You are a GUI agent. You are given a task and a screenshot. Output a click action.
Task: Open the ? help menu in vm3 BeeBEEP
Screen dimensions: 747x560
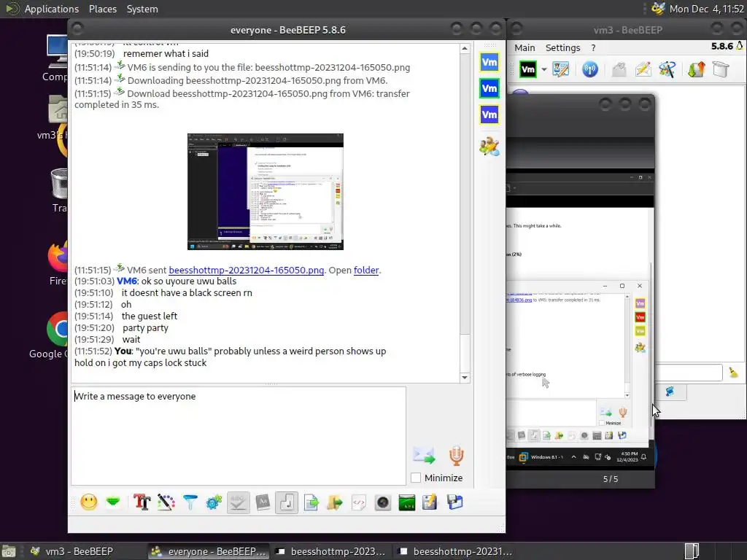593,47
